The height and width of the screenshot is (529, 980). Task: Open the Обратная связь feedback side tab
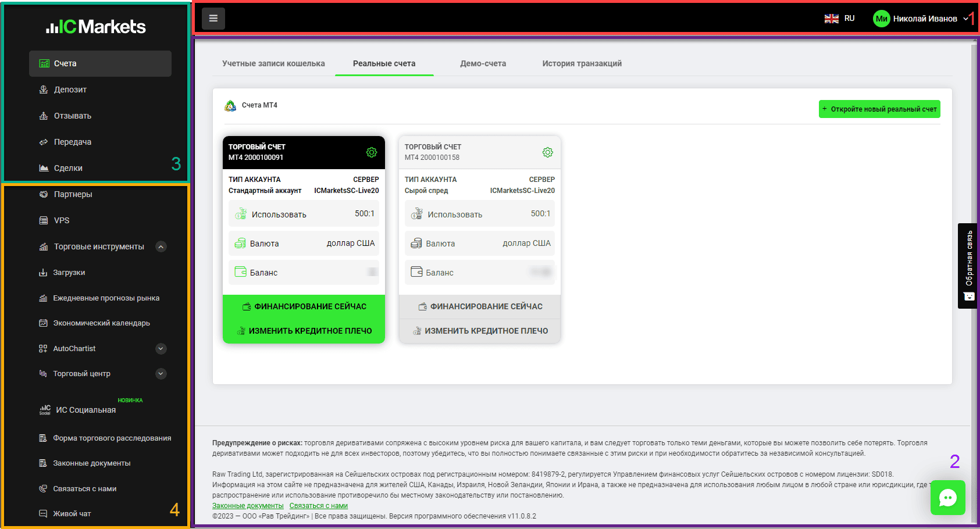coord(968,266)
